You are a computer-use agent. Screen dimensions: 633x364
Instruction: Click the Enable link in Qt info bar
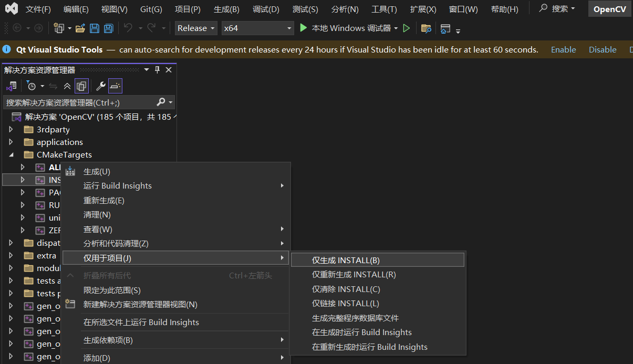click(x=563, y=49)
